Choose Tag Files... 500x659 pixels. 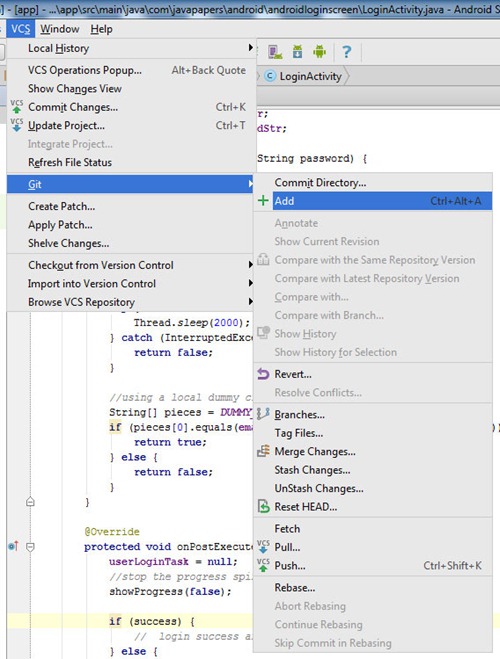click(x=373, y=433)
